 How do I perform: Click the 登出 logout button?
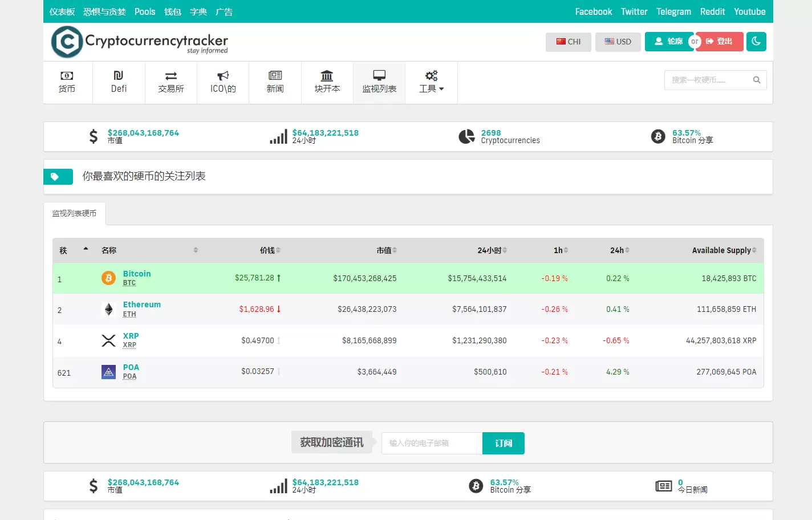pyautogui.click(x=720, y=42)
